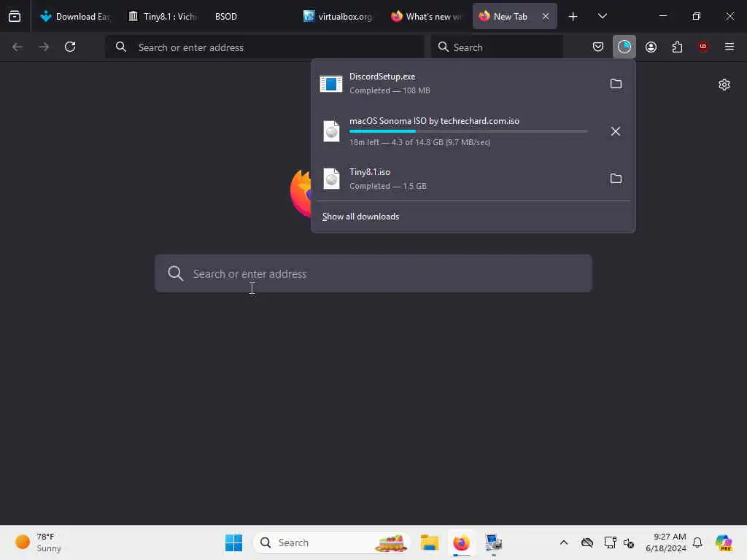
Task: Open notification bell in taskbar
Action: [697, 542]
